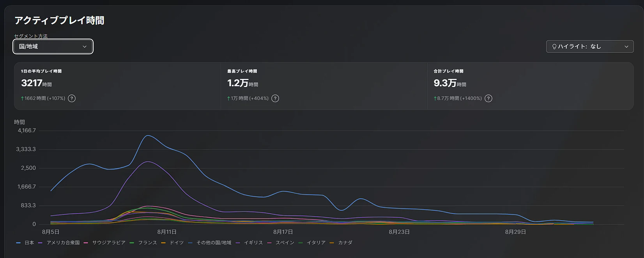Viewport: 644px width, 258px height.
Task: Click the 最高プレイ時間 label
Action: click(242, 71)
